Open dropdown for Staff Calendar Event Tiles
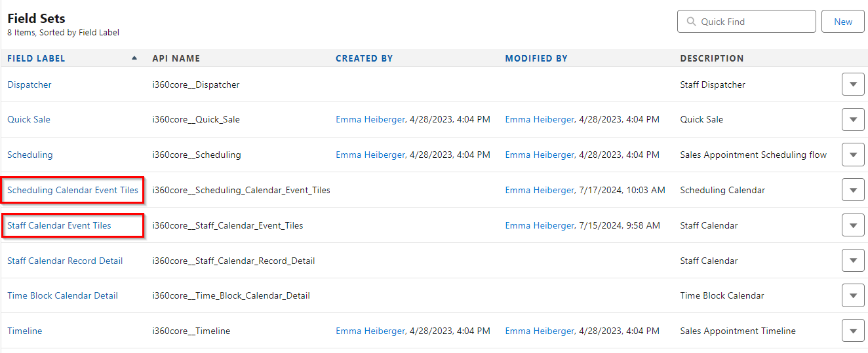Image resolution: width=868 pixels, height=353 pixels. (853, 225)
